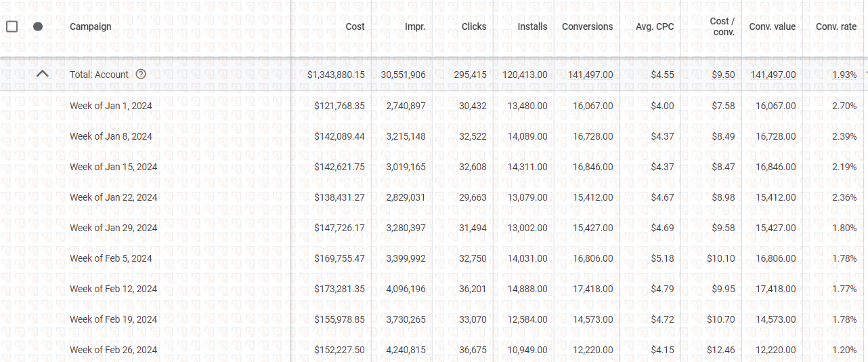Sort table by Cost column
This screenshot has height=362, width=868.
[355, 26]
